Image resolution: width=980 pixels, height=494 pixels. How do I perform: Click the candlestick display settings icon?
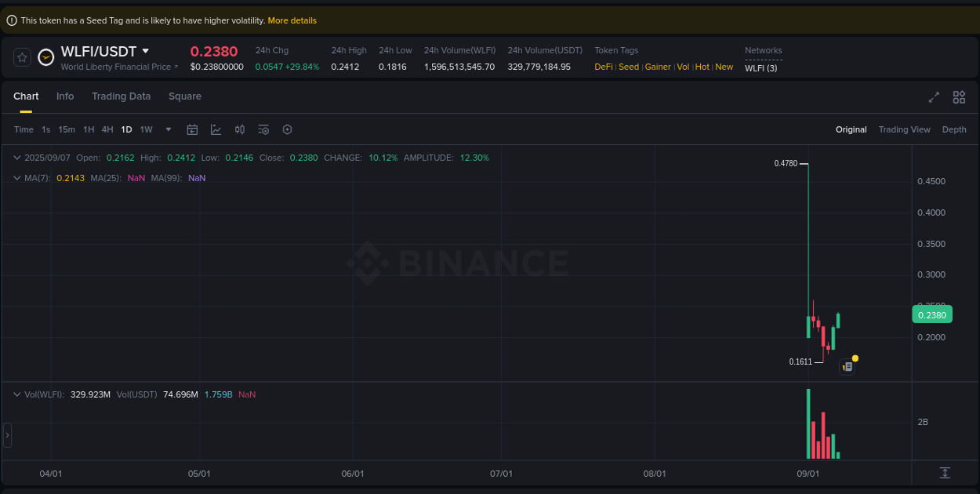coord(240,129)
